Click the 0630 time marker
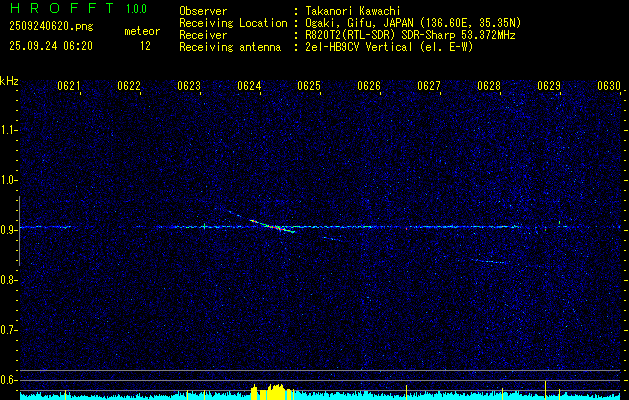This screenshot has width=629, height=400. 609,86
